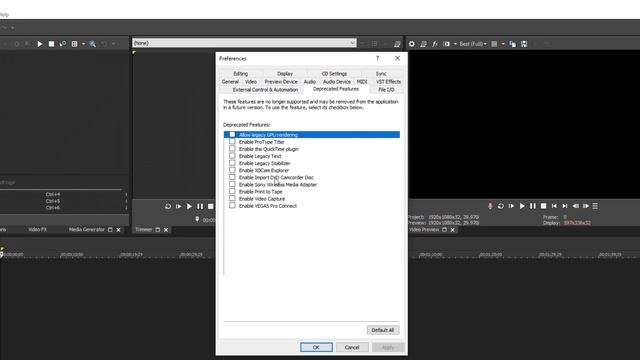Viewport: 640px width, 360px height.
Task: Open the VST Effects tab
Action: [x=388, y=82]
